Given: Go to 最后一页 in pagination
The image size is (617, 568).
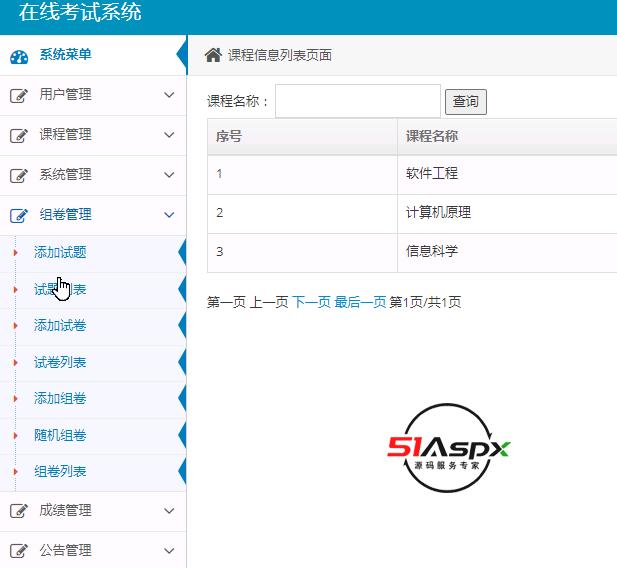Looking at the screenshot, I should [x=360, y=302].
